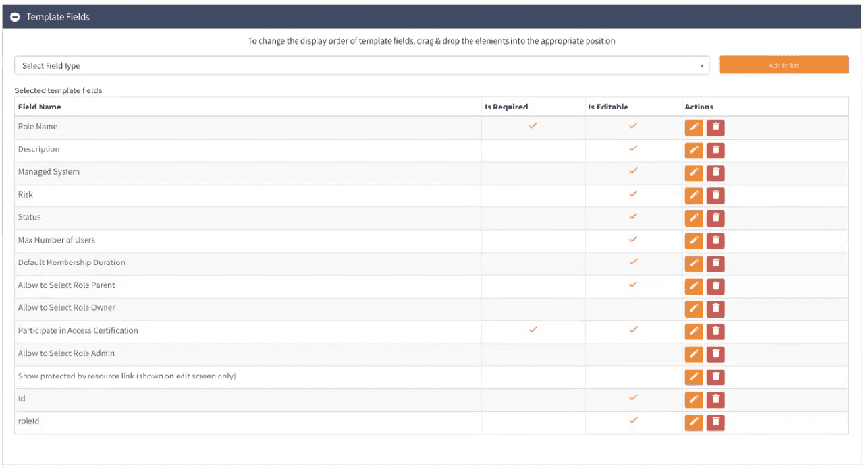Open the Select Field type dropdown
Image resolution: width=868 pixels, height=472 pixels.
pyautogui.click(x=361, y=66)
